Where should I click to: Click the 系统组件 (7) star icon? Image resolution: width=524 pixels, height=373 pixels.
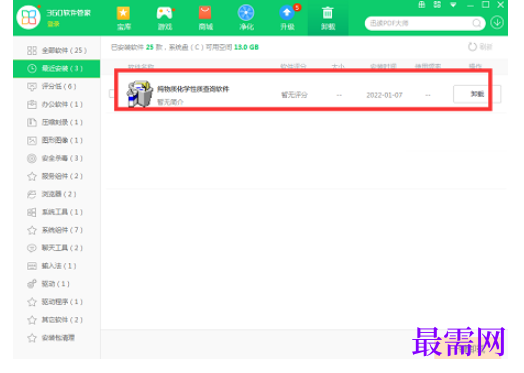pyautogui.click(x=32, y=230)
